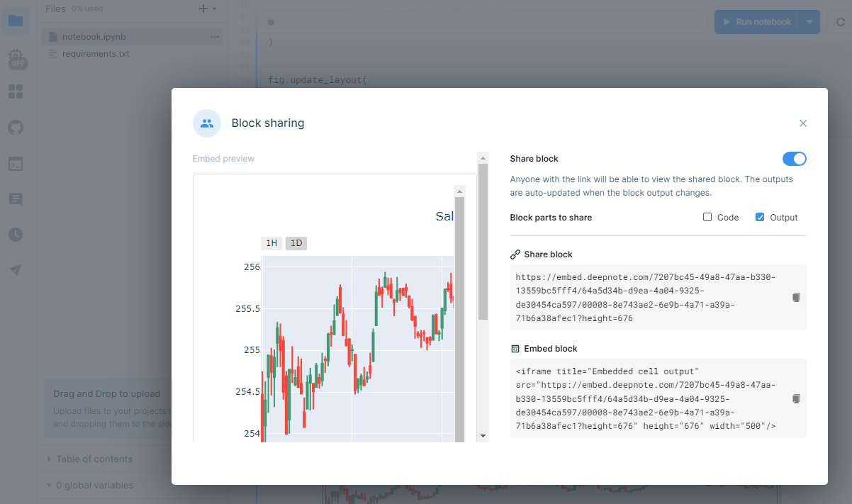Open the three-dot menu for notebook.ipynb
852x504 pixels.
point(215,37)
